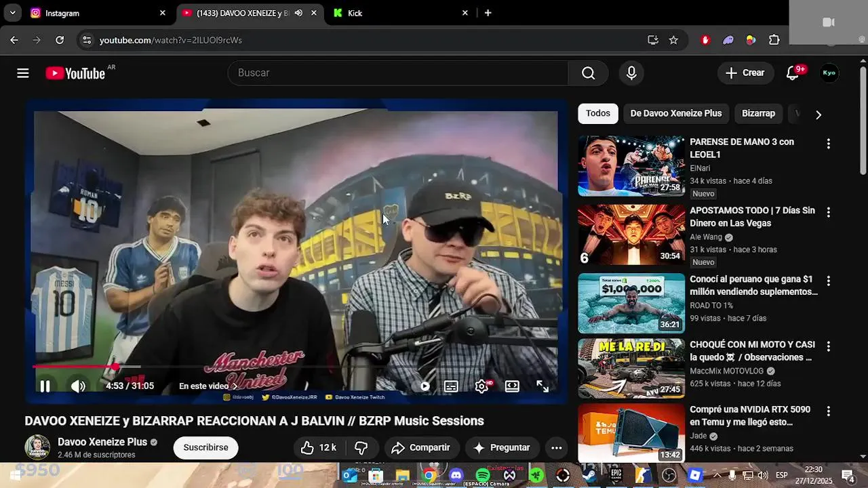This screenshot has width=868, height=488.
Task: Start voice search with the microphone
Action: [x=631, y=73]
